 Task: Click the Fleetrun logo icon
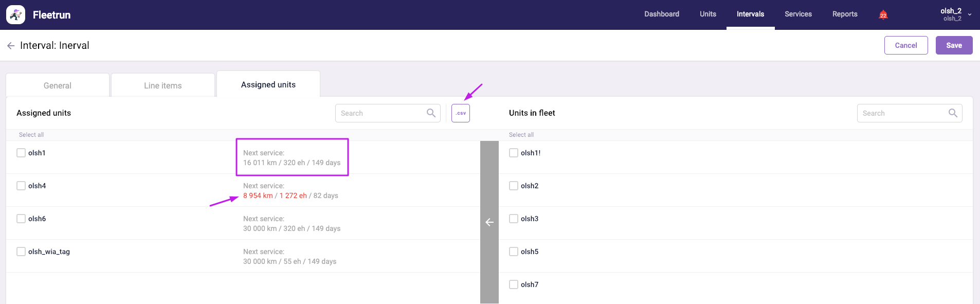[16, 15]
